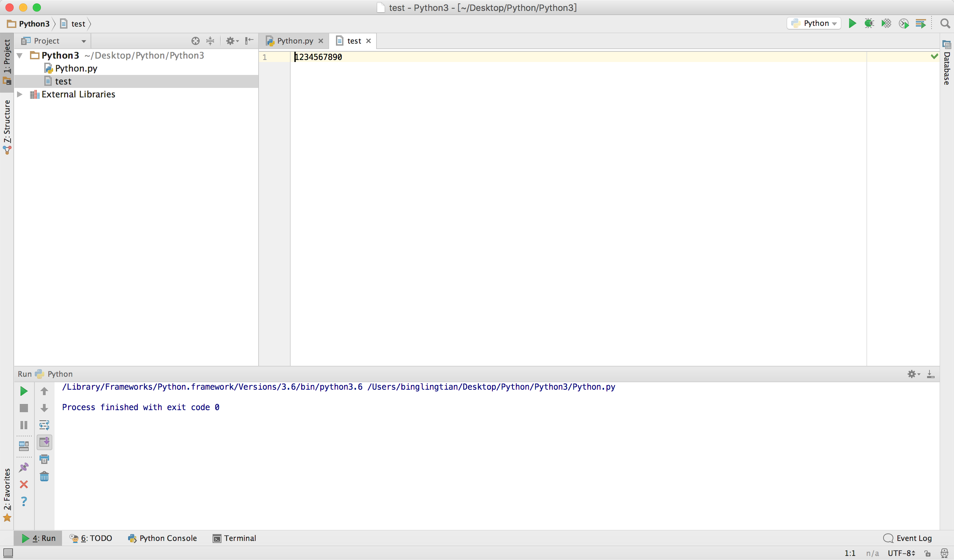This screenshot has height=560, width=954.
Task: Select Python.py file in project tree
Action: (x=76, y=68)
